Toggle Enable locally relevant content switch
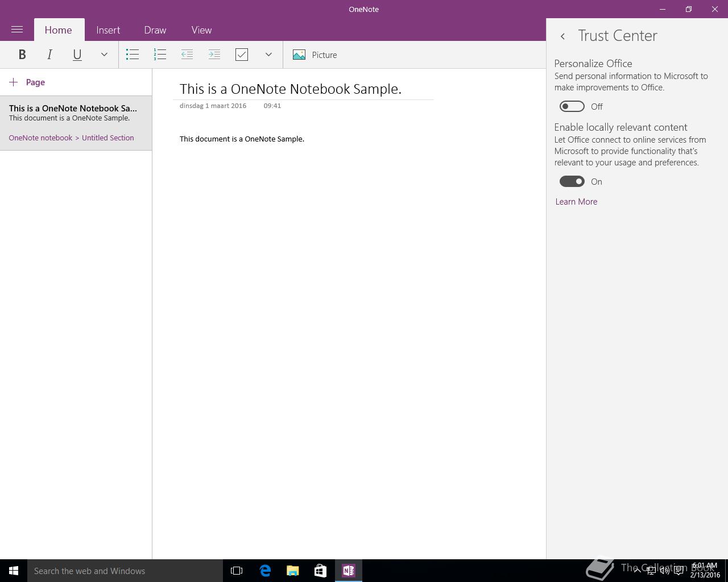 click(x=572, y=181)
